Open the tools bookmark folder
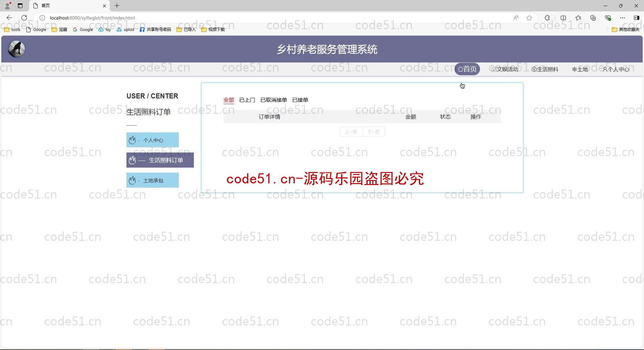Viewport: 644px width, 350px height. 12,30
